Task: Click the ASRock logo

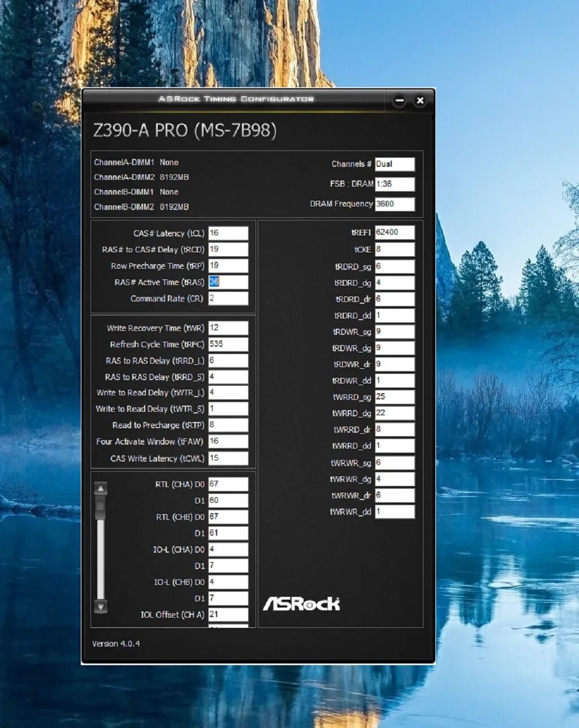Action: tap(301, 604)
